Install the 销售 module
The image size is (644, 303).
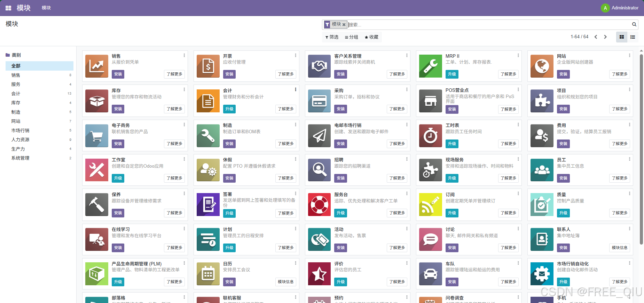118,74
